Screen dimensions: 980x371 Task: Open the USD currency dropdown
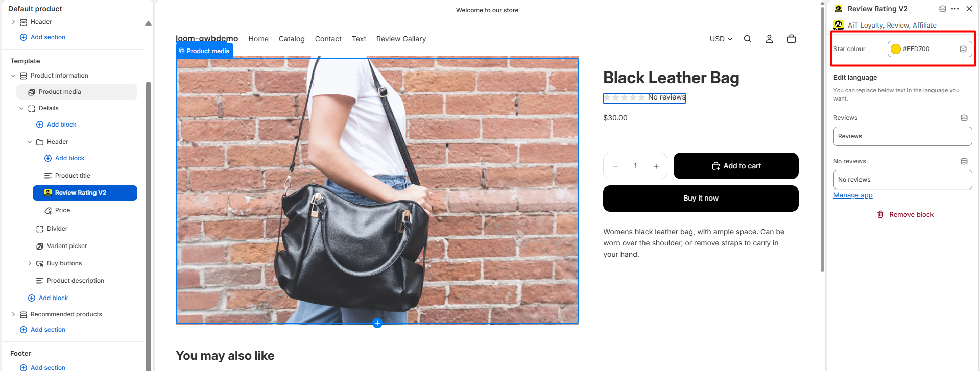click(721, 39)
